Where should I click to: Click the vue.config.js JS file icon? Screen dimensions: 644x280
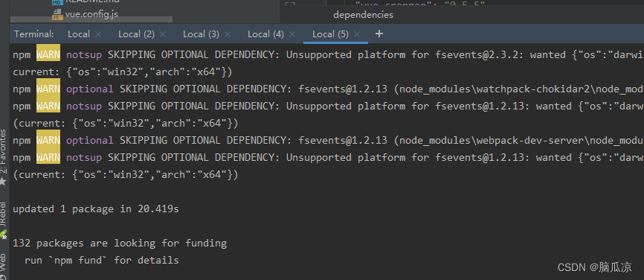tap(57, 15)
